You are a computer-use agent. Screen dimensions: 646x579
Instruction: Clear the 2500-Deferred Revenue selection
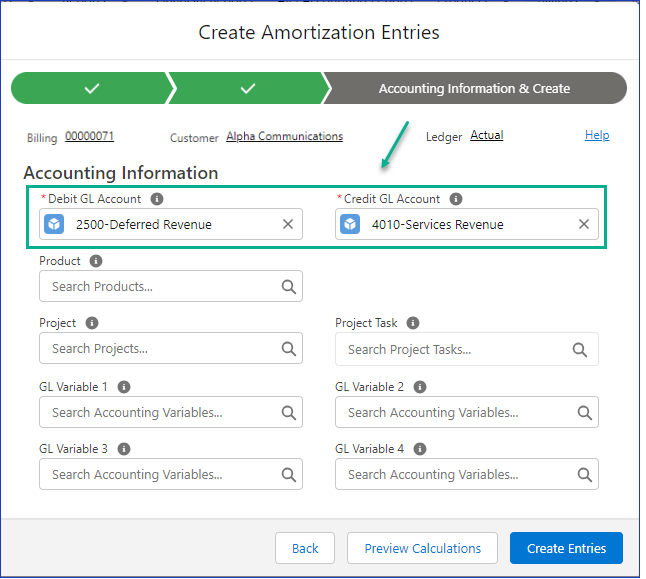coord(288,224)
